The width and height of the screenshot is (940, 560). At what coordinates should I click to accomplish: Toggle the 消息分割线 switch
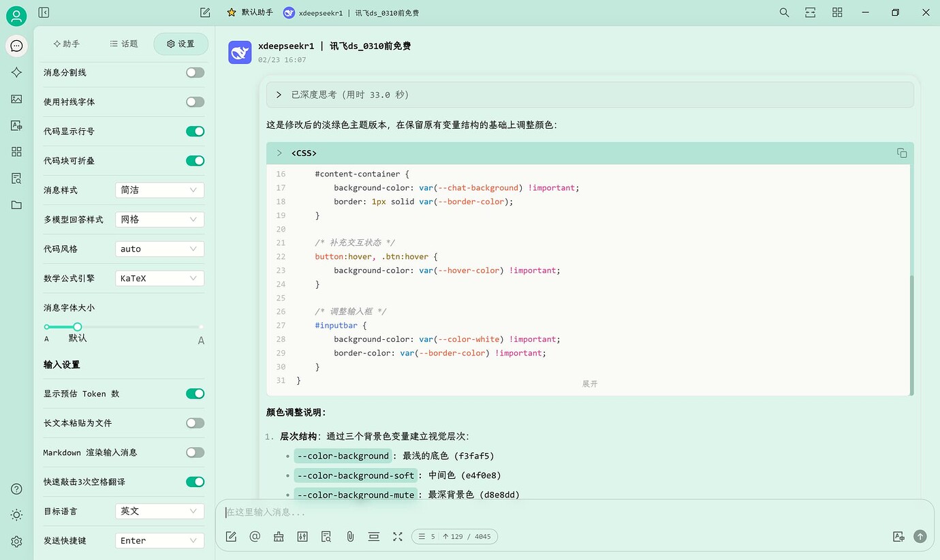coord(195,72)
